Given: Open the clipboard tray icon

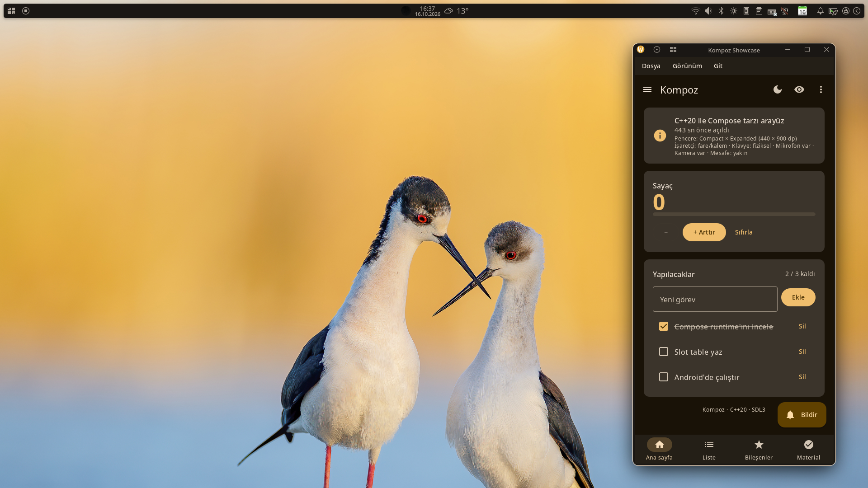Looking at the screenshot, I should pyautogui.click(x=759, y=11).
